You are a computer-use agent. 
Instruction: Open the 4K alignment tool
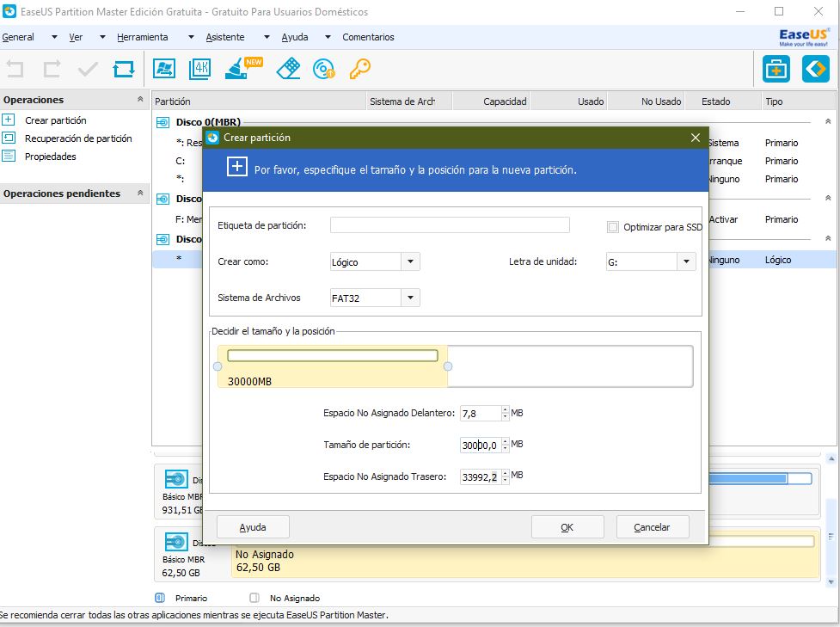click(199, 69)
